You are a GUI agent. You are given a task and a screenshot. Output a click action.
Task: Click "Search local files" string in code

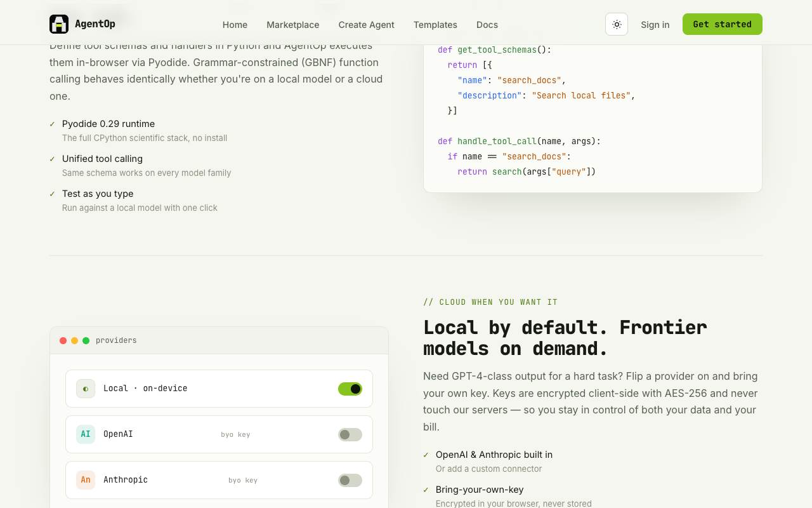tap(581, 95)
